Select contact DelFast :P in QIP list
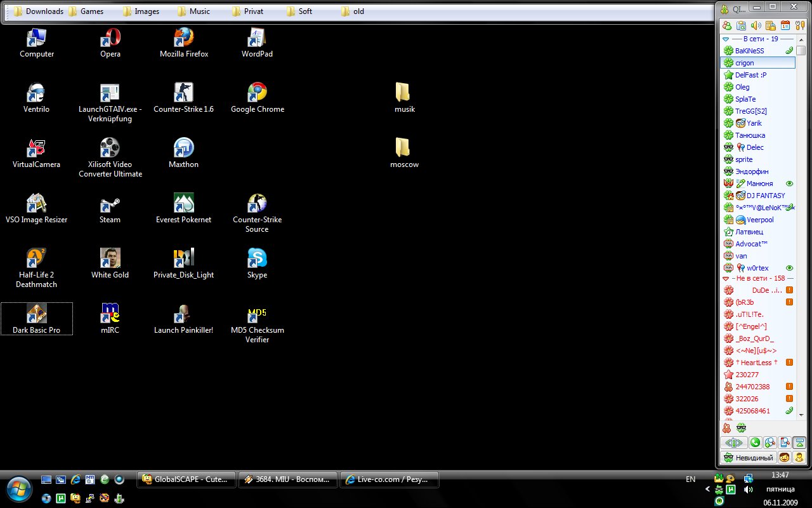812x508 pixels. 750,75
